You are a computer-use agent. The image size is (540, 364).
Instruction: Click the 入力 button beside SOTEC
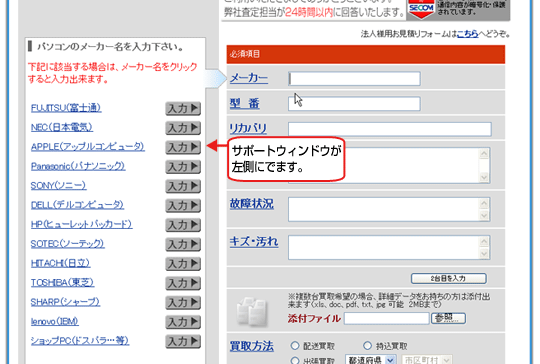click(x=183, y=245)
